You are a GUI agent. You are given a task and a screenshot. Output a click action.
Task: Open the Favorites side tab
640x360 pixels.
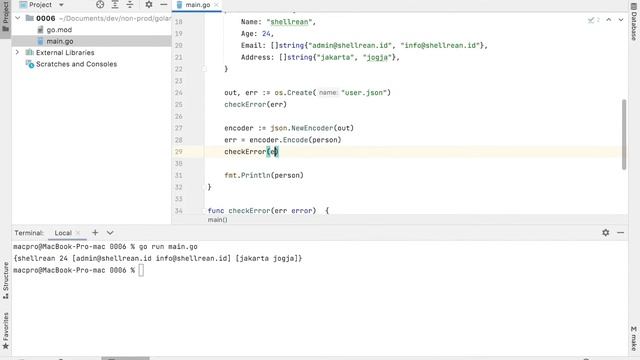click(5, 330)
